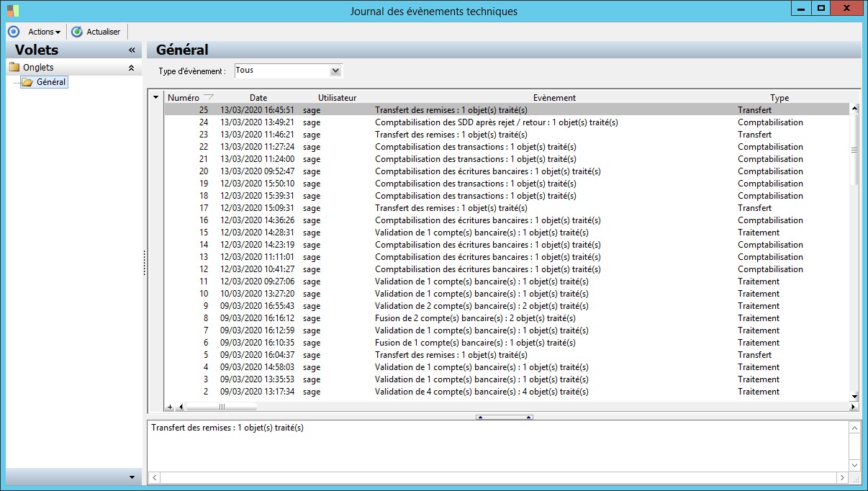Click date 12/03/2020 14:28:31
Viewport: 868px width, 491px height.
coord(257,233)
